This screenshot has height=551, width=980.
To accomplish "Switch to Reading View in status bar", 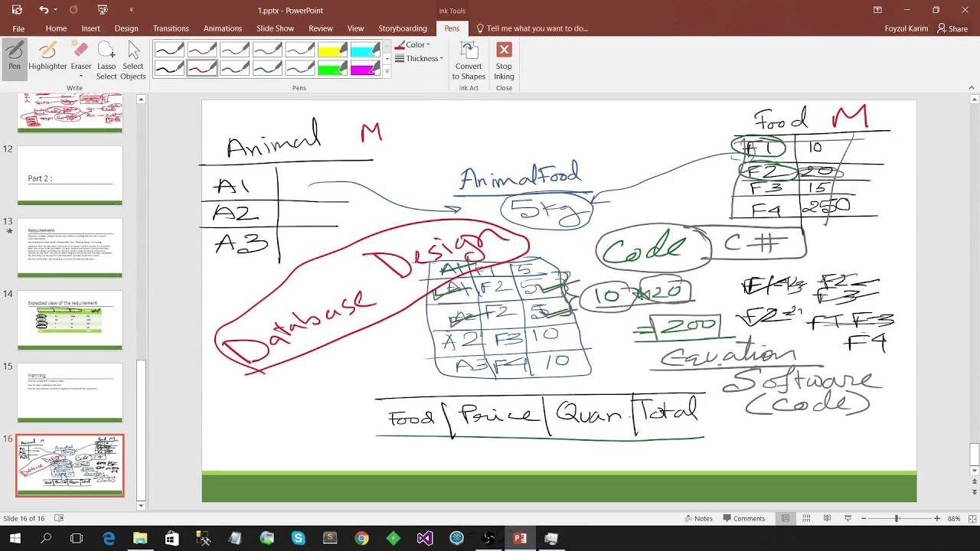I will pyautogui.click(x=827, y=518).
